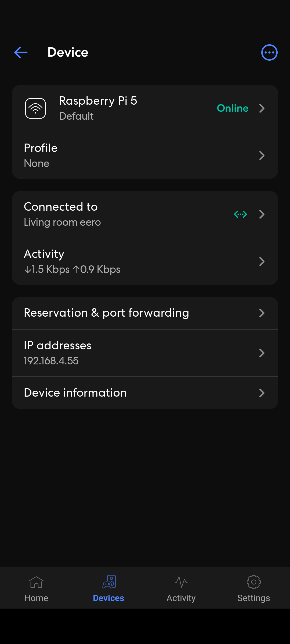Expand the Profile row chevron
The height and width of the screenshot is (644, 290).
tap(262, 156)
